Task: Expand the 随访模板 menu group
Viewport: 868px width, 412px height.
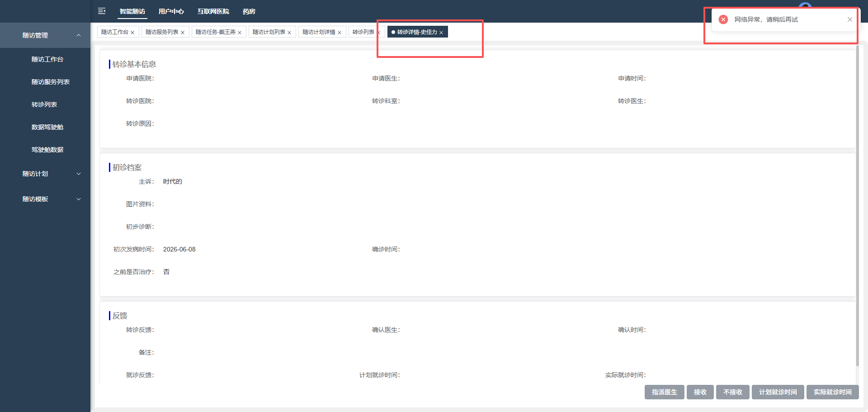Action: [79, 199]
